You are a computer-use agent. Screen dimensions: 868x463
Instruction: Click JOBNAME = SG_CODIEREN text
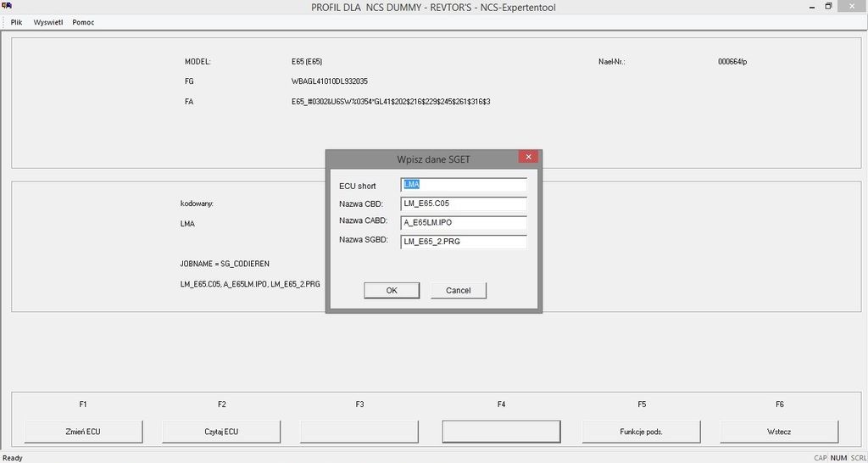(225, 264)
